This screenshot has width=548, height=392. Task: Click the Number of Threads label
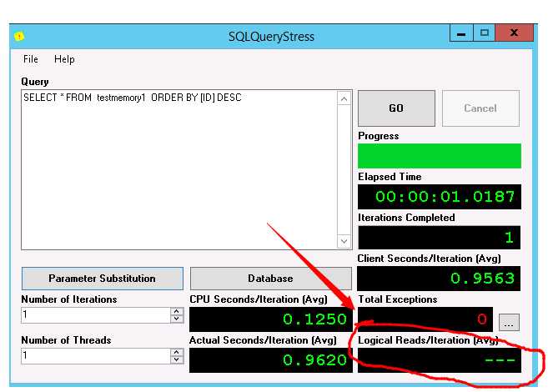coord(67,340)
